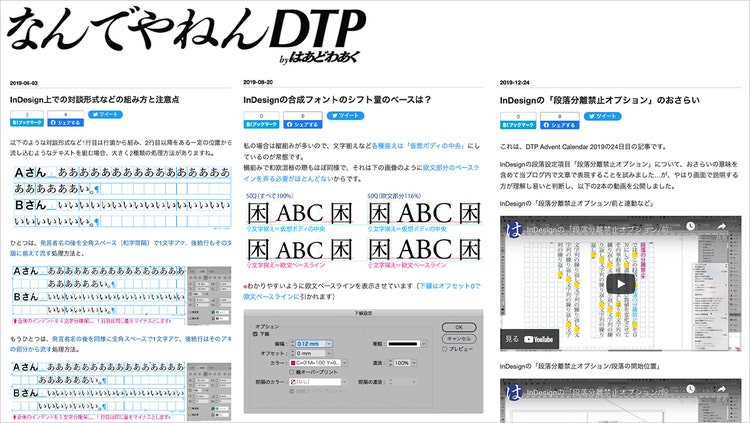Click 濃淡 stepper arrows
Viewport: 750px width, 423px height.
click(x=390, y=363)
